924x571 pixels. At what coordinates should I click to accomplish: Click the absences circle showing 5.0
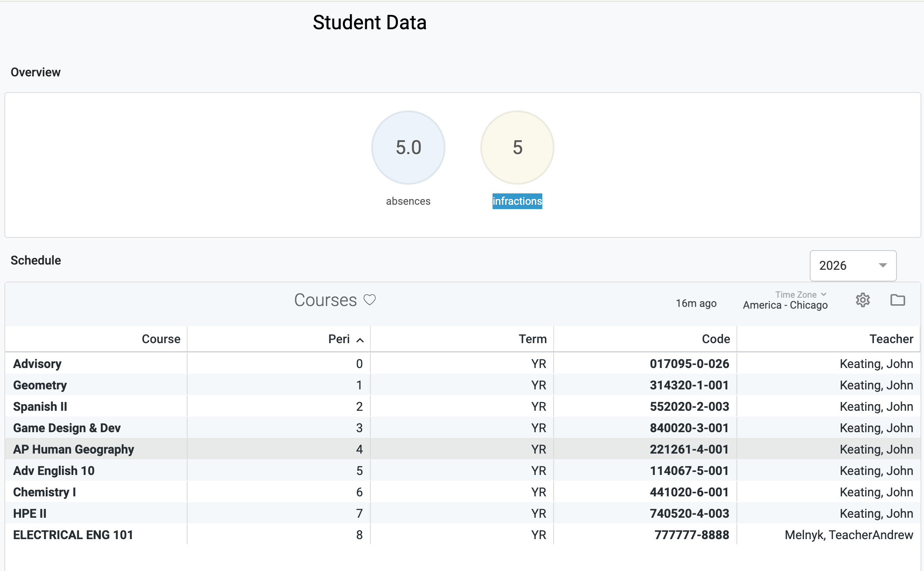pos(408,148)
